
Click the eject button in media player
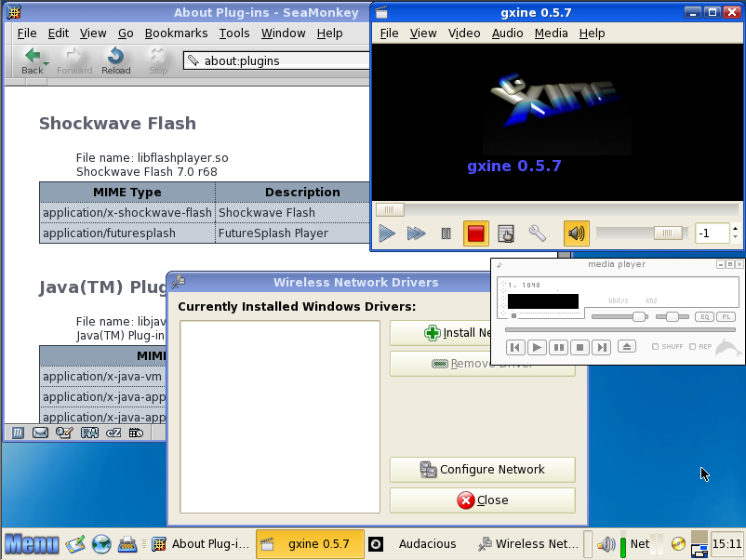click(x=627, y=346)
